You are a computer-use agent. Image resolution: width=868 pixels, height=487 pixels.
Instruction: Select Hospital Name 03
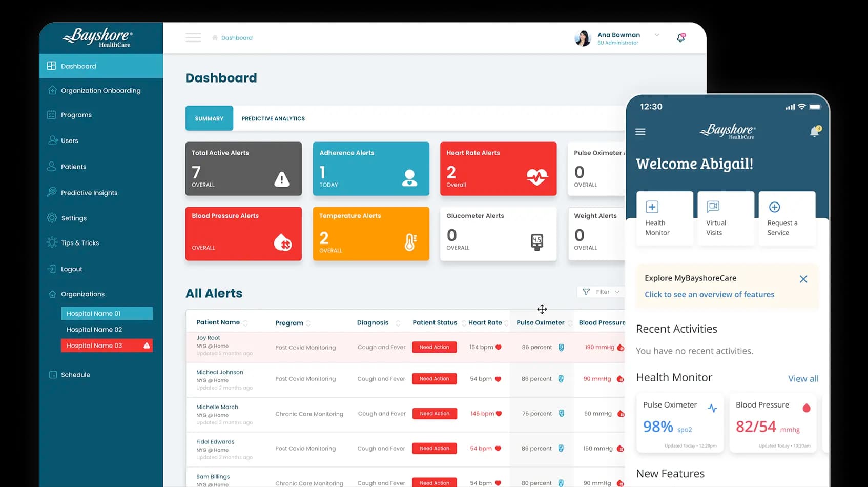click(x=107, y=346)
